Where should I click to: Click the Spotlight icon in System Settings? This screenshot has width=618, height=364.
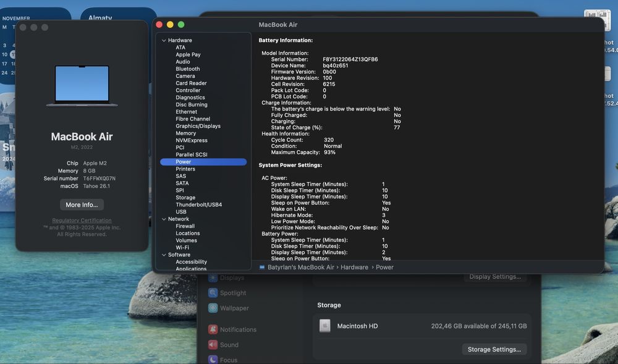click(213, 293)
